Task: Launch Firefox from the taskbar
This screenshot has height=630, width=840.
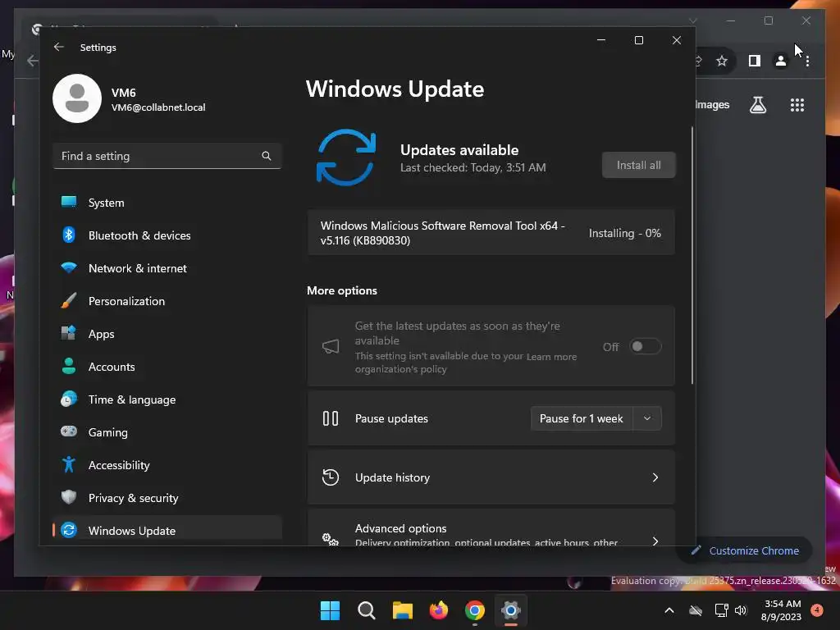Action: click(x=439, y=610)
